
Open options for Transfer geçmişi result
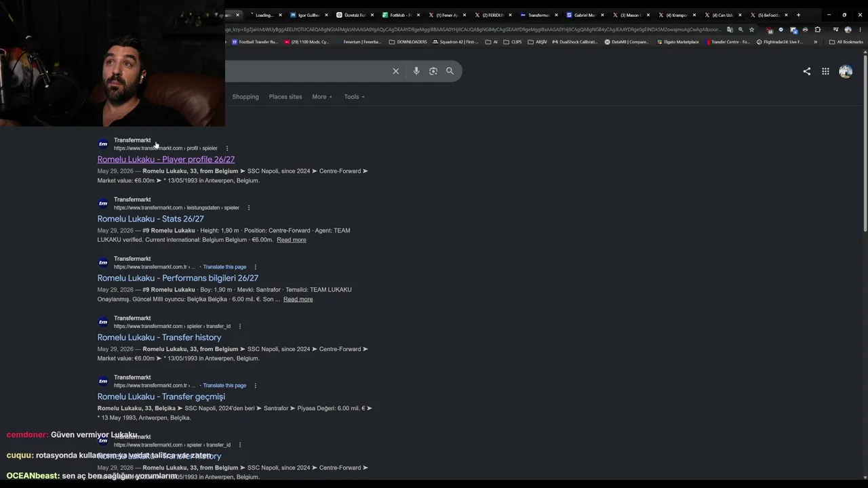pyautogui.click(x=255, y=386)
